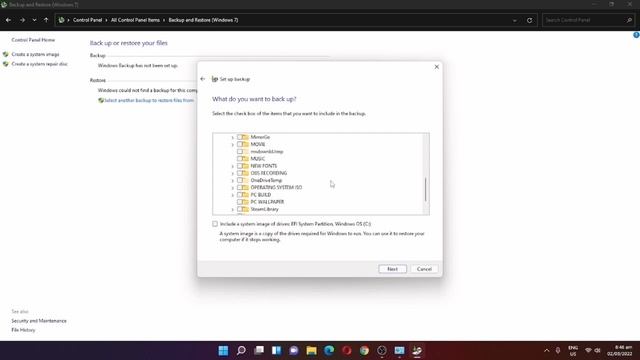
Task: Expand the SteamLibrary folder
Action: (233, 209)
